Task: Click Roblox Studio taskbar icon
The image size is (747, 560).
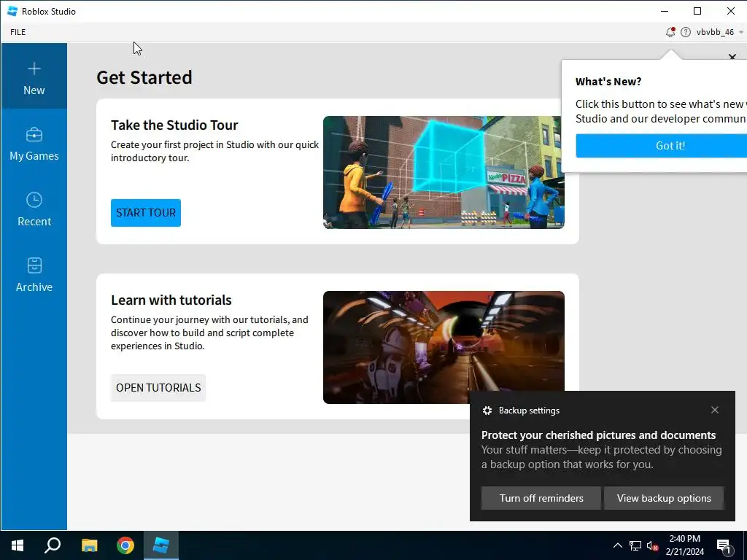Action: (x=161, y=545)
